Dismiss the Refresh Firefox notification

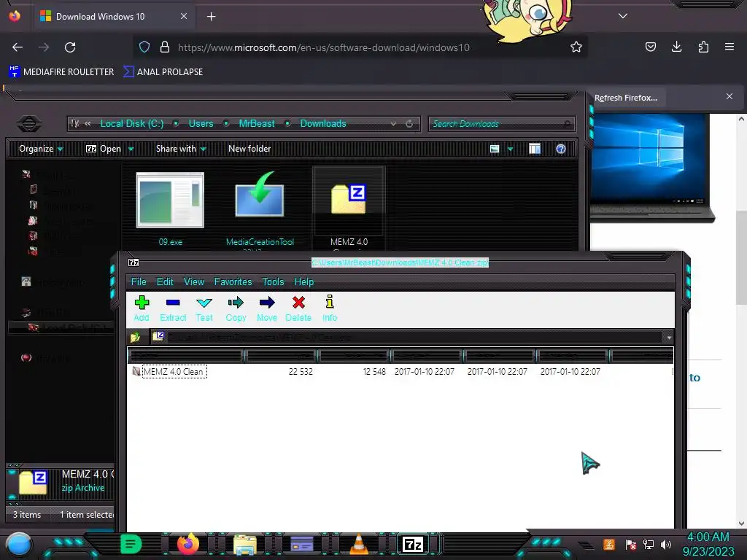pyautogui.click(x=729, y=96)
